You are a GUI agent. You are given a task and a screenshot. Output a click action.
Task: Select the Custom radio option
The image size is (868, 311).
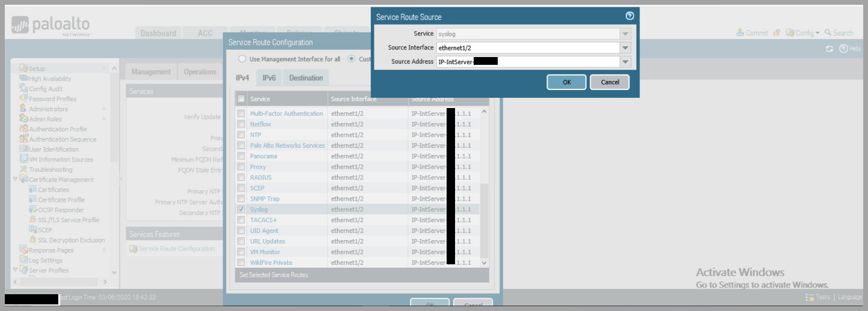tap(352, 59)
